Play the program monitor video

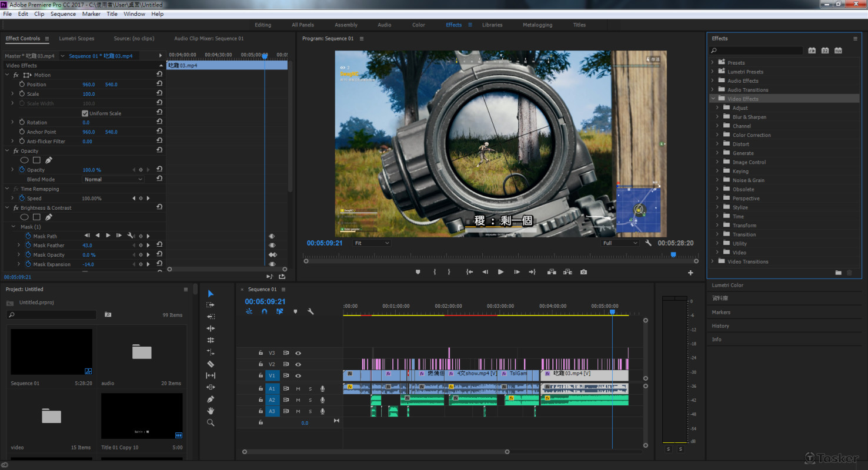500,272
